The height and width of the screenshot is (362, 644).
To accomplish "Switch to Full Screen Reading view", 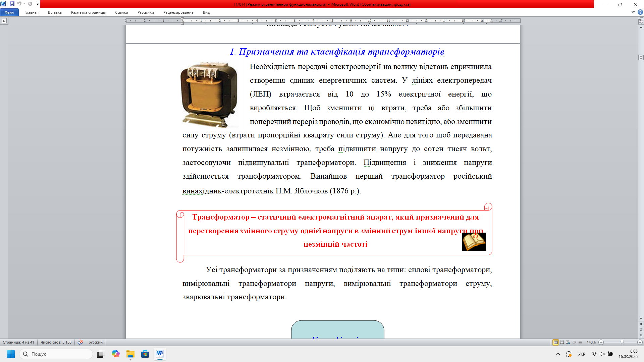I will pos(562,342).
